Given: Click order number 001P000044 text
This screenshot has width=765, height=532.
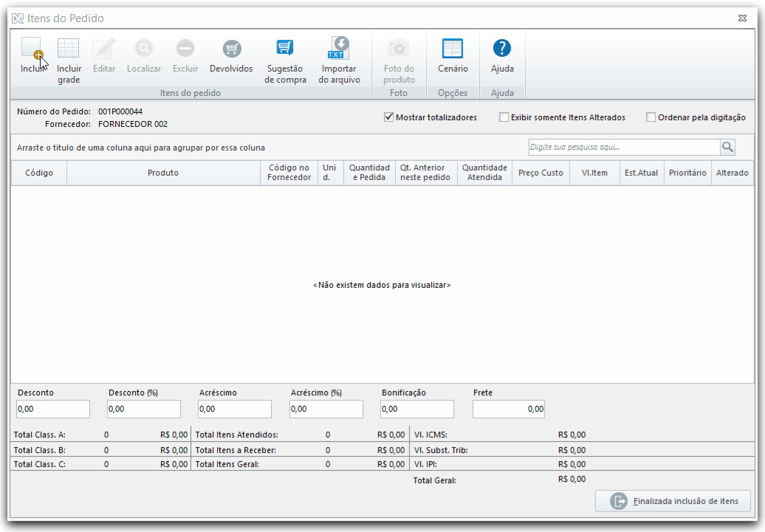Looking at the screenshot, I should (x=120, y=111).
